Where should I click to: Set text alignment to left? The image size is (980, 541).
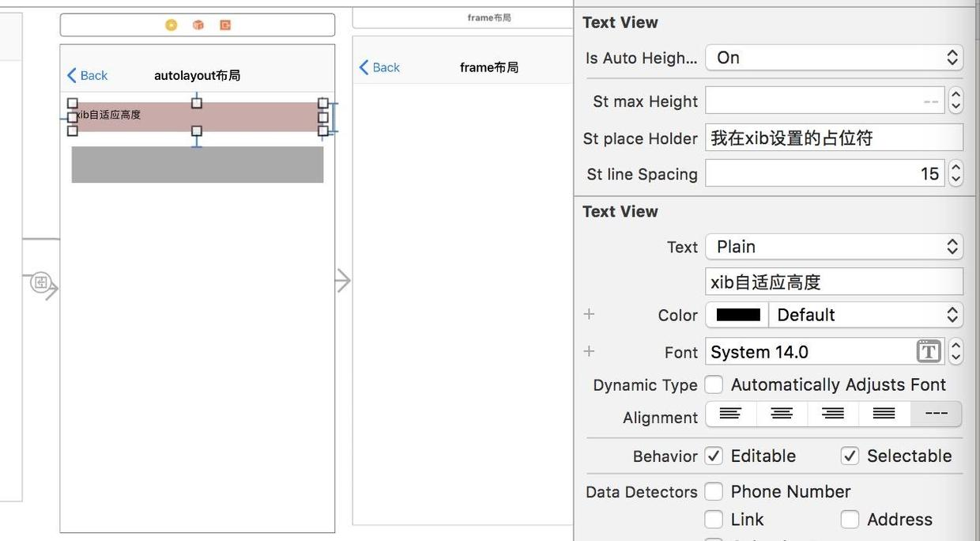click(730, 414)
